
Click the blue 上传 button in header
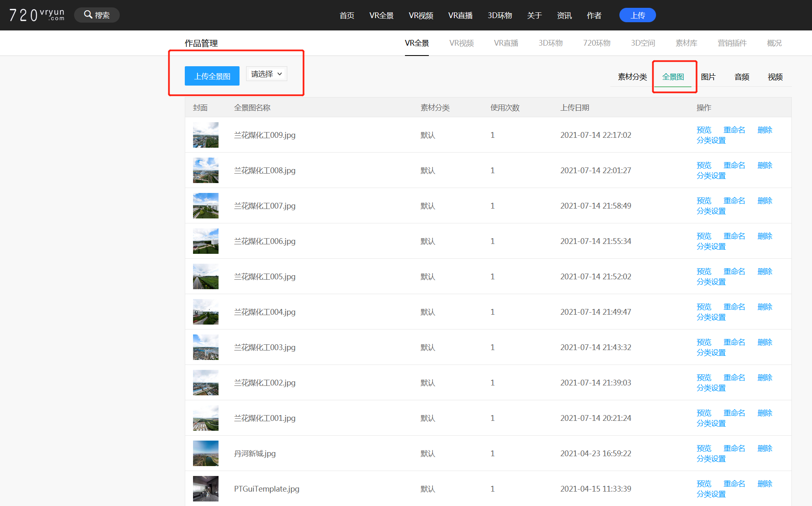click(x=638, y=15)
